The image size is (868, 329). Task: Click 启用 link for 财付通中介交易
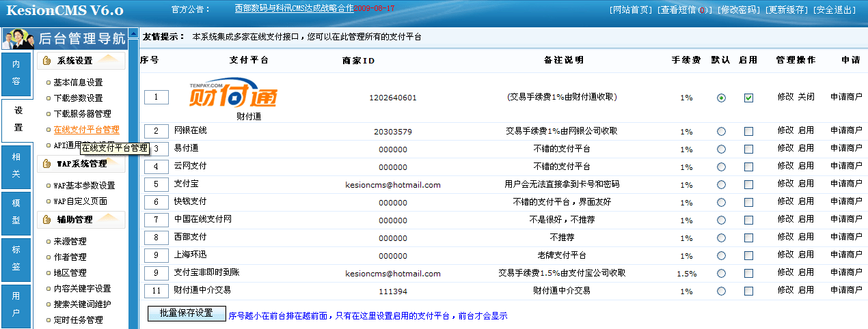pos(806,290)
